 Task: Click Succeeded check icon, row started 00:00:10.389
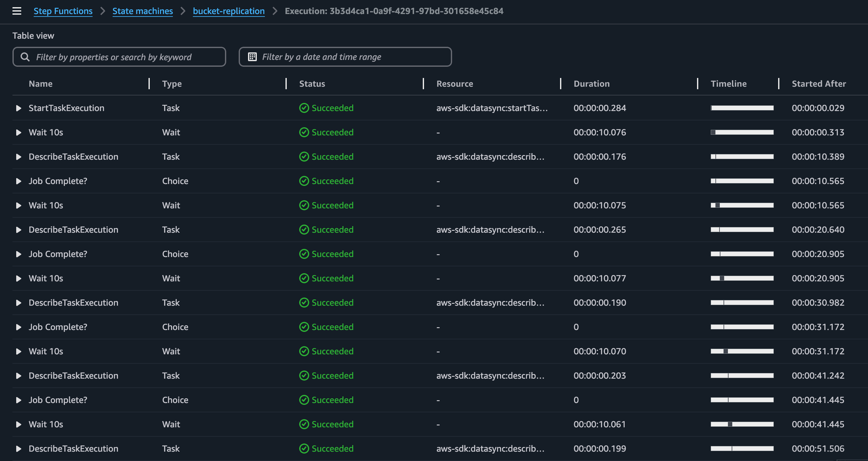coord(304,157)
